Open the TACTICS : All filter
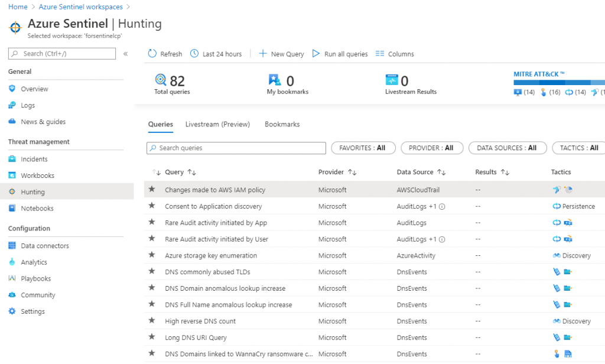Screen dimensions: 605x364 coord(578,148)
